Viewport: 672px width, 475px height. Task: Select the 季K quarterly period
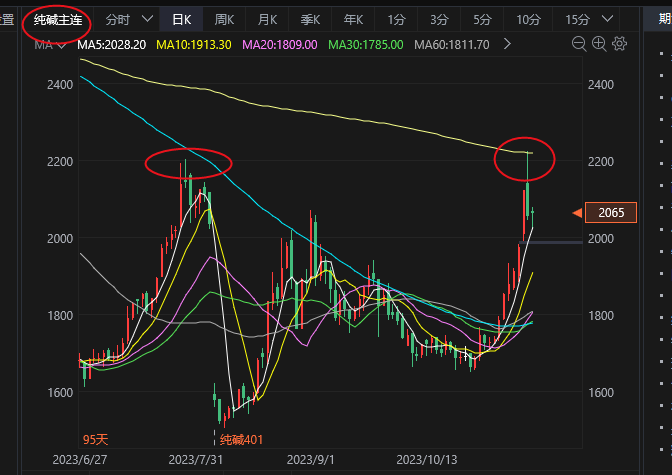310,19
